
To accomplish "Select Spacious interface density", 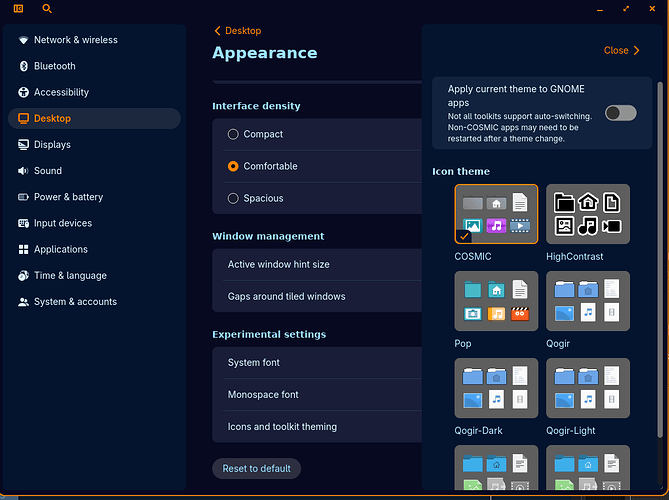I will (233, 198).
